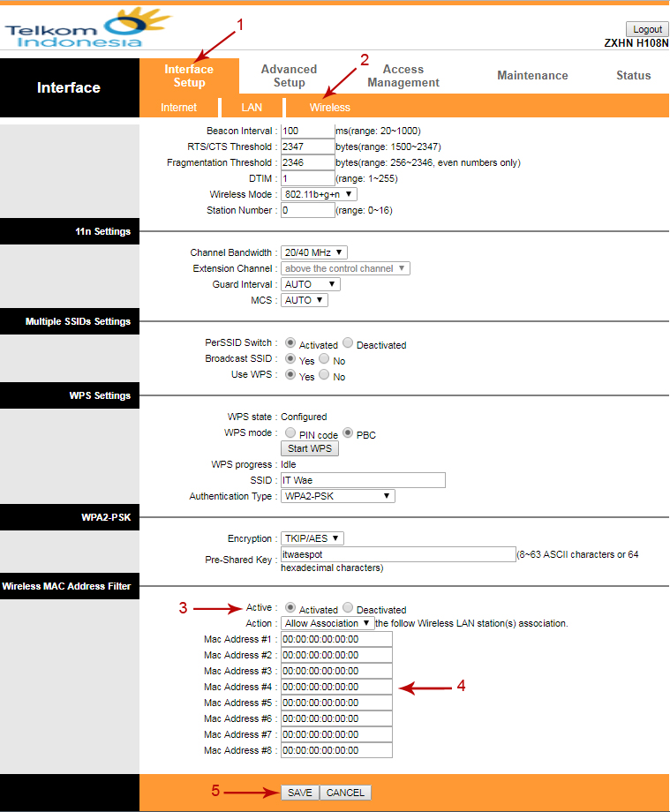
Task: Click the Mac Address #7 field
Action: [336, 734]
